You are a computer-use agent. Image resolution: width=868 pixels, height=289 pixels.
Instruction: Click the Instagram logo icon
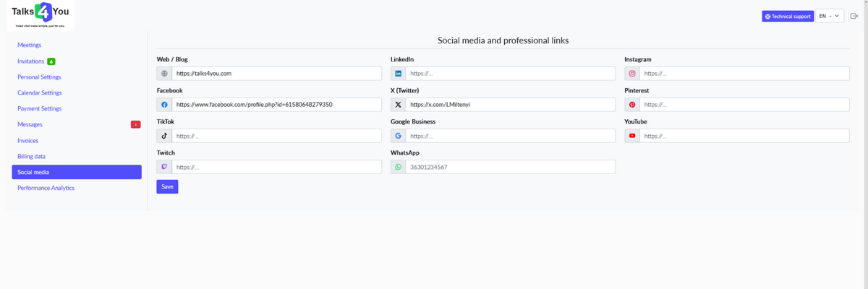coord(632,74)
